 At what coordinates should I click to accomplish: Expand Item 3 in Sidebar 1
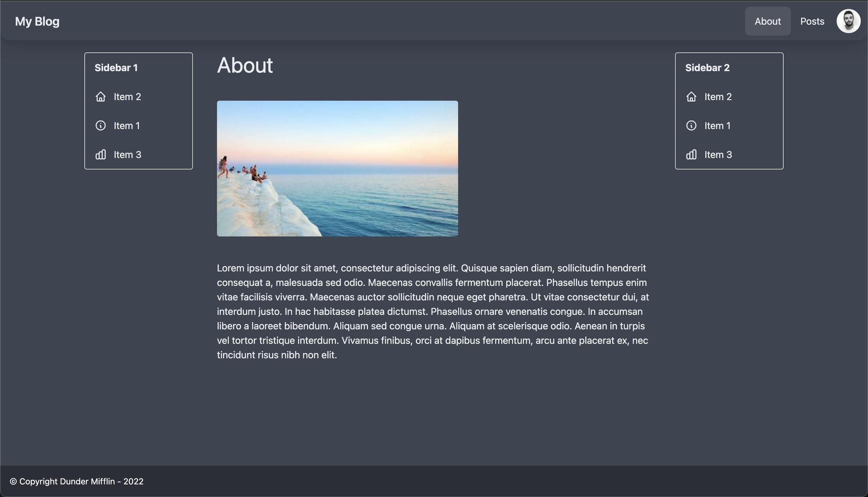point(127,154)
